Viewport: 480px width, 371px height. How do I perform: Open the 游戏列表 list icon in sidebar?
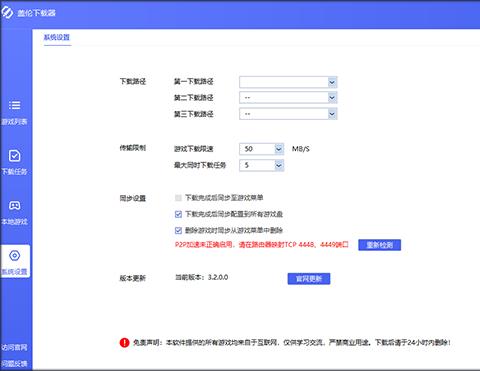click(x=14, y=105)
